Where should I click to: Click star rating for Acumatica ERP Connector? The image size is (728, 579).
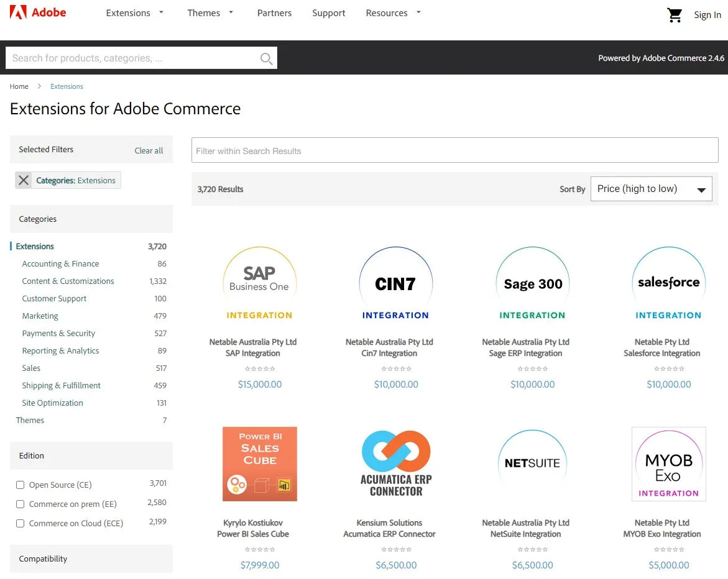tap(396, 550)
